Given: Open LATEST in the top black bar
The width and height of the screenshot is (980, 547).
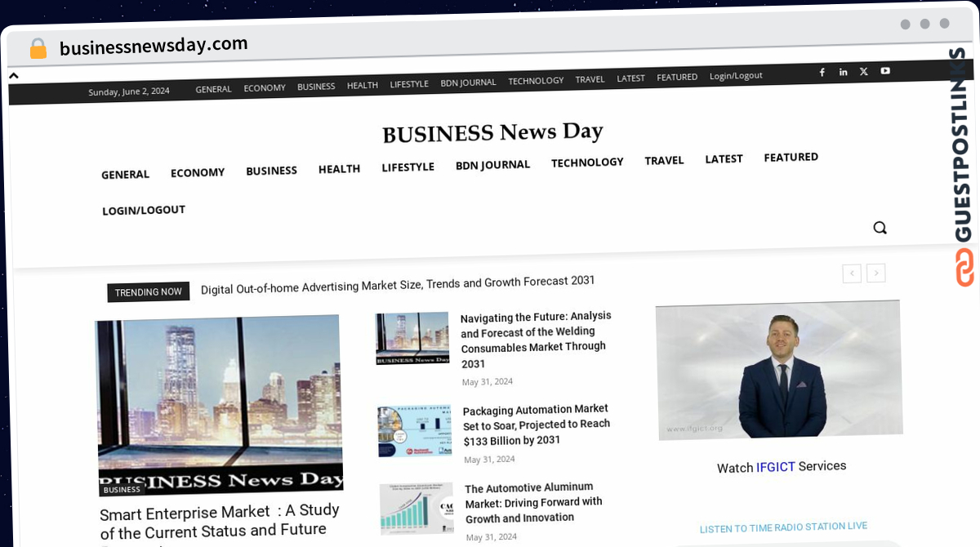Looking at the screenshot, I should point(630,78).
